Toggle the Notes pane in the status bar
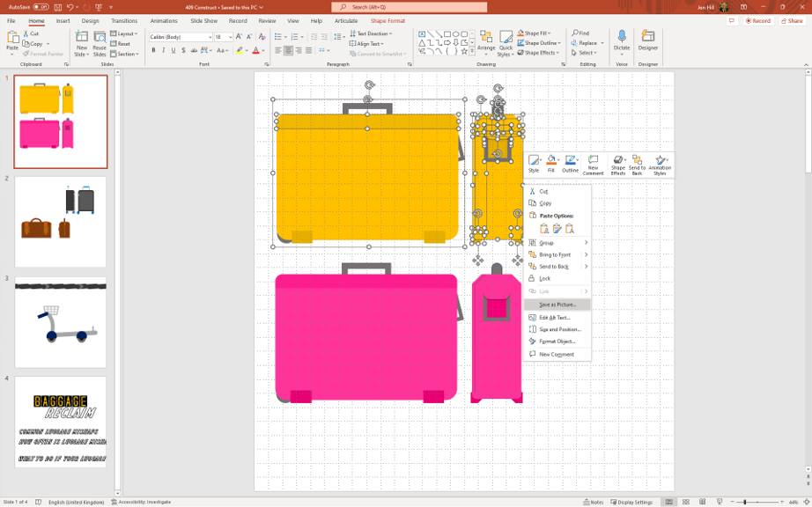 coord(594,502)
